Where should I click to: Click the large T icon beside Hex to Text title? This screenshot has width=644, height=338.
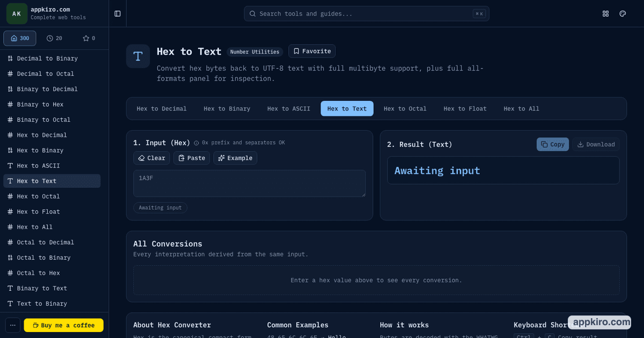[x=138, y=56]
